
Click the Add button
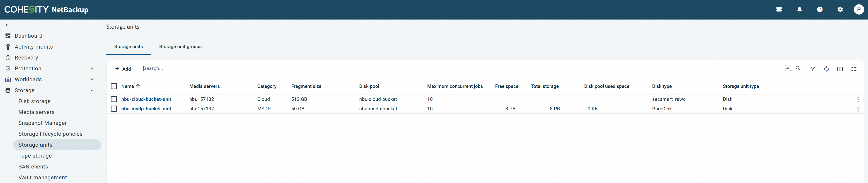tap(123, 69)
